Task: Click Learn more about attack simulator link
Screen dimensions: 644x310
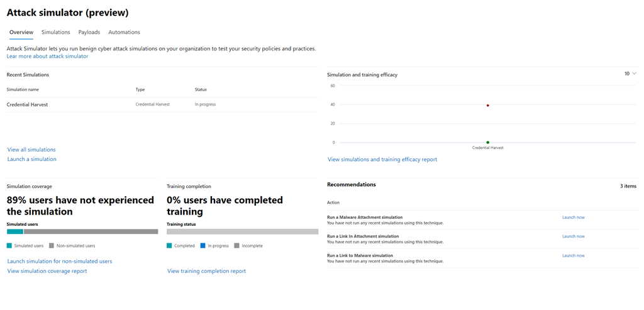Action: click(x=47, y=56)
